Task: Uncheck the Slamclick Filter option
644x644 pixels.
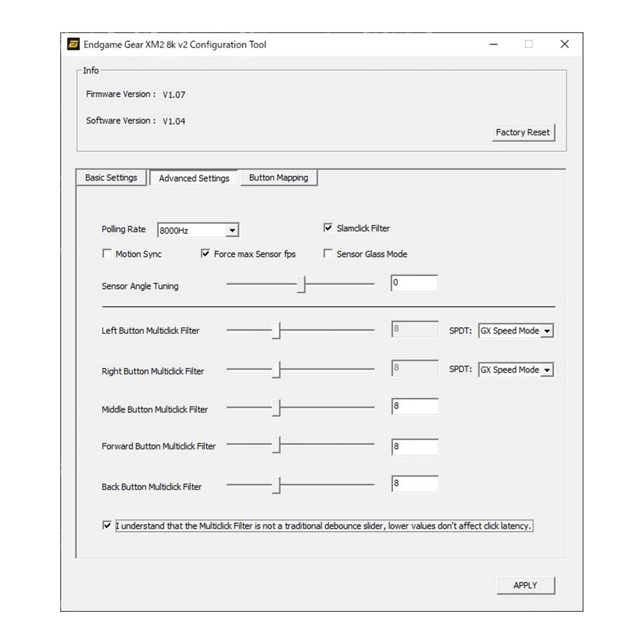Action: pos(328,228)
